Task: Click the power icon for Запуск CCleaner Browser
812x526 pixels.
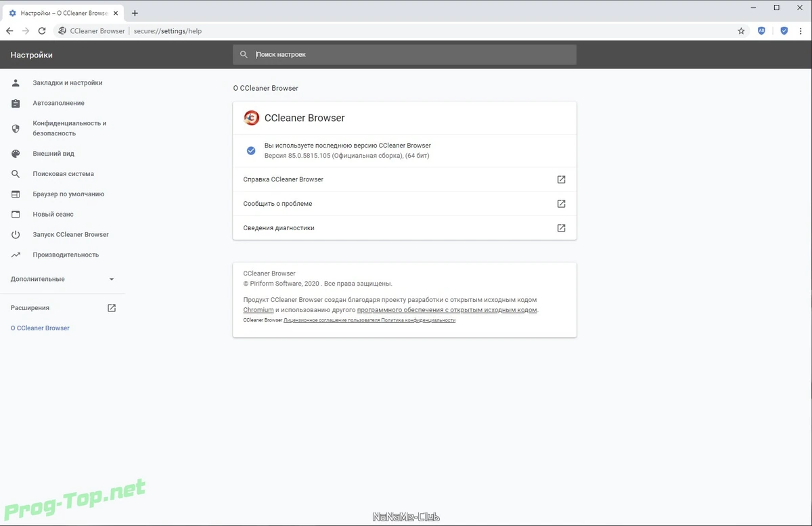Action: (16, 235)
